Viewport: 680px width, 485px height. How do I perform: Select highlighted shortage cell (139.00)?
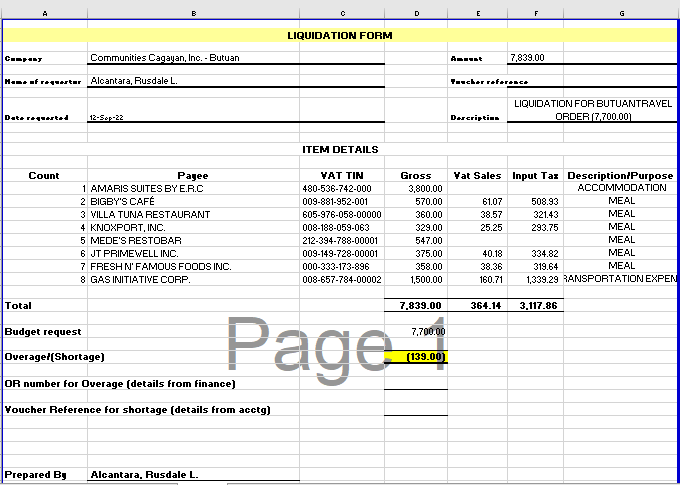(416, 357)
